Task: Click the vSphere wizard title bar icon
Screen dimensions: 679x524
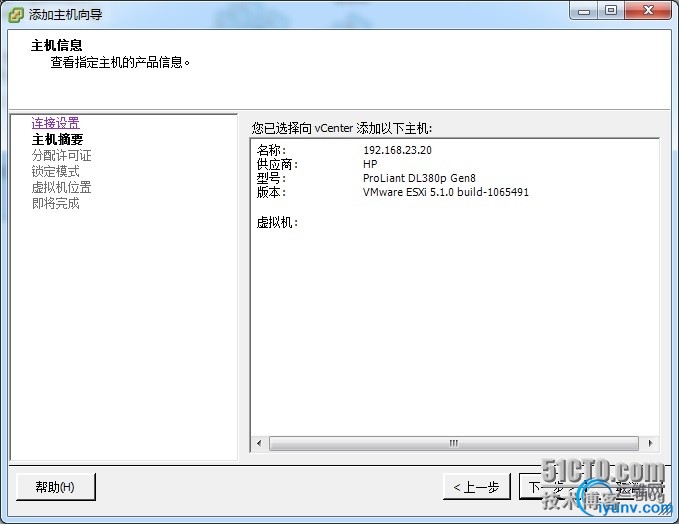Action: tap(16, 15)
